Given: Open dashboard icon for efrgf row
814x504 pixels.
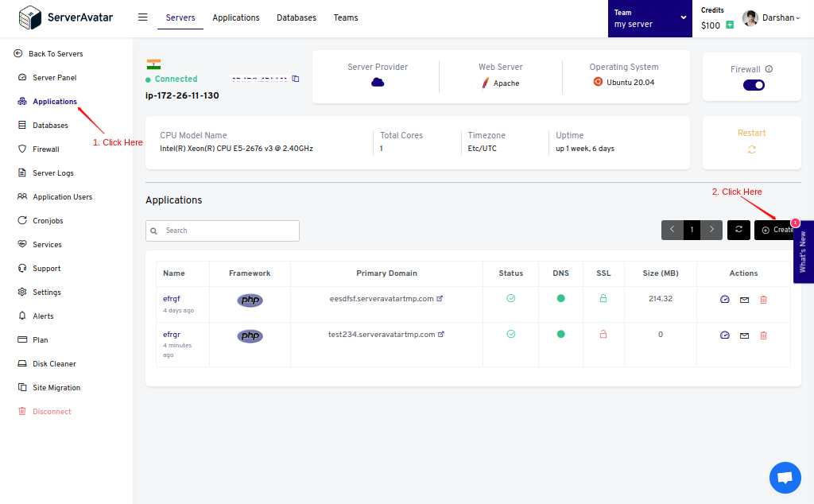Looking at the screenshot, I should [725, 300].
